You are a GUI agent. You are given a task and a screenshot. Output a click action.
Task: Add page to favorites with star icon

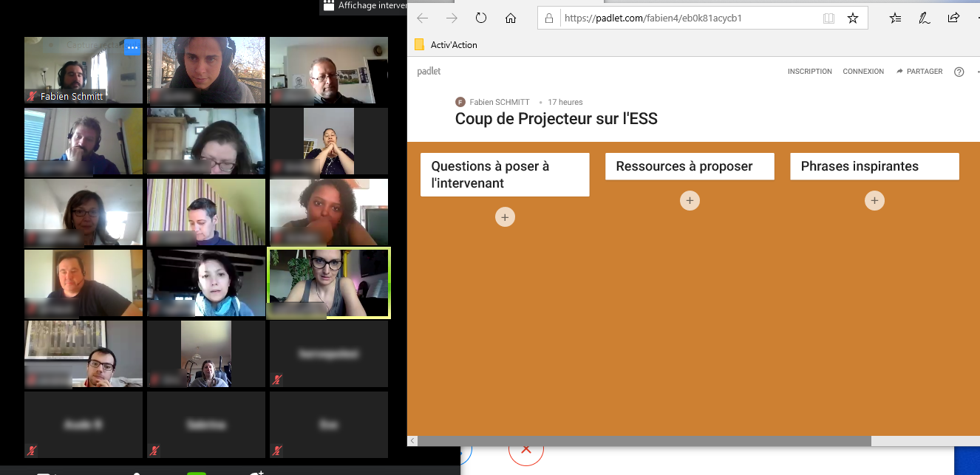(x=852, y=18)
